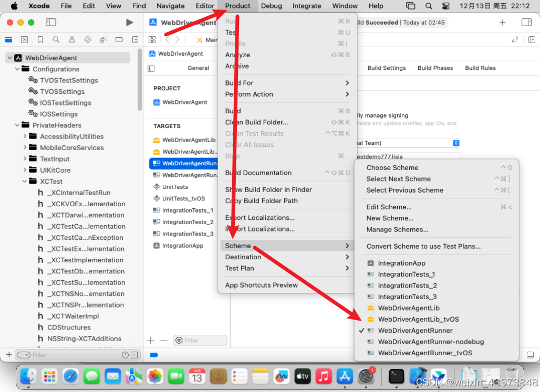This screenshot has height=392, width=540.
Task: Switch to the Build Settings tab
Action: pyautogui.click(x=387, y=68)
